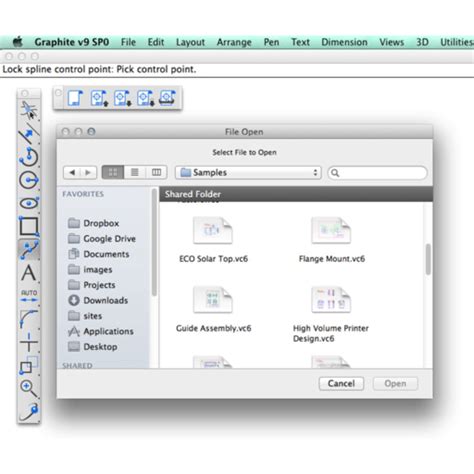Select the text tool A
This screenshot has height=474, width=474.
29,273
